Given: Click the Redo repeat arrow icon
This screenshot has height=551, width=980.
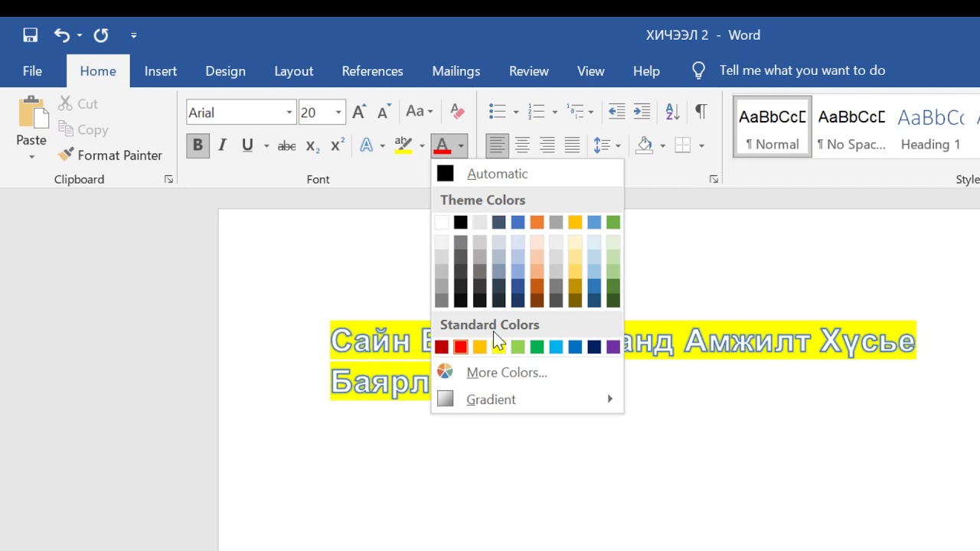Looking at the screenshot, I should [x=101, y=35].
